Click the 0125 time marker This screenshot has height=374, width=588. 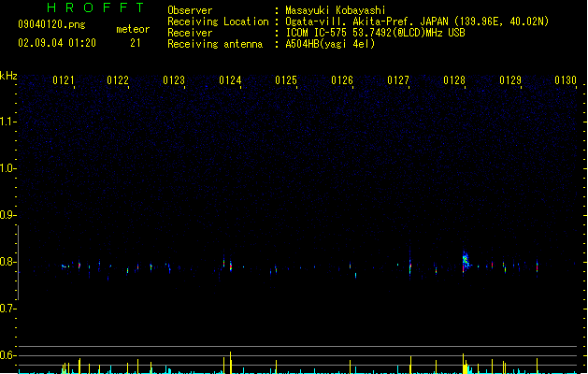pyautogui.click(x=286, y=80)
